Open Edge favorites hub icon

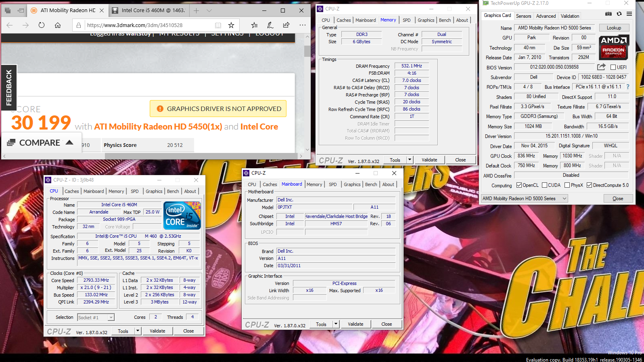click(x=254, y=25)
